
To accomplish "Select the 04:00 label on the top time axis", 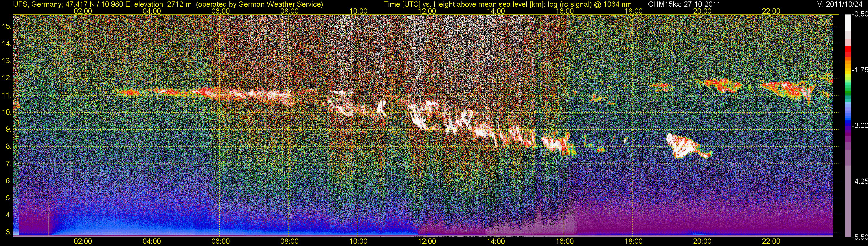I will coord(152,11).
